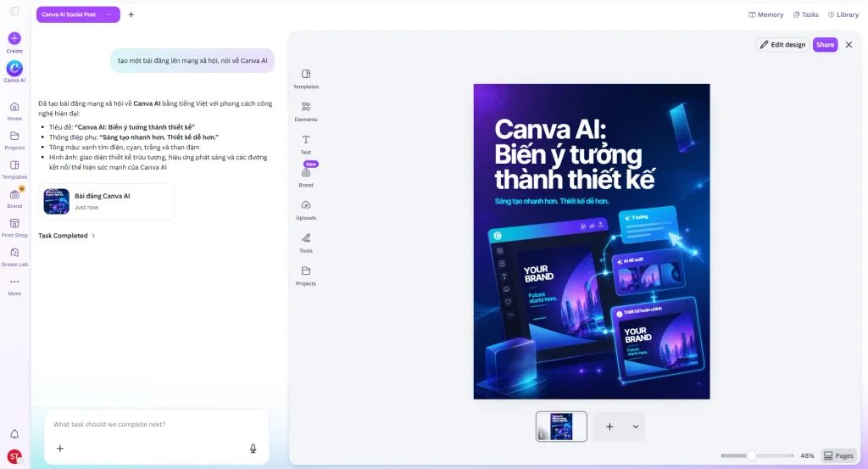Open the Memory menu item

(x=766, y=15)
